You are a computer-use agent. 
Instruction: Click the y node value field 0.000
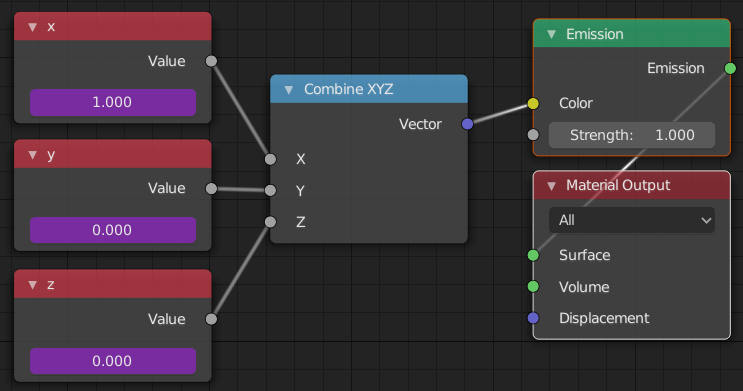[x=113, y=230]
